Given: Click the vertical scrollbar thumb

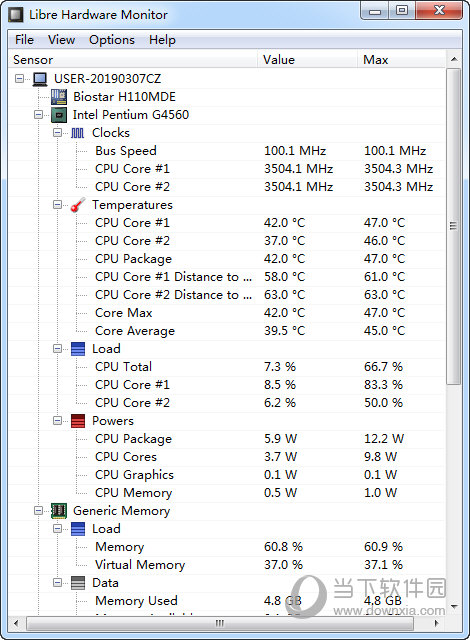Looking at the screenshot, I should point(453,227).
